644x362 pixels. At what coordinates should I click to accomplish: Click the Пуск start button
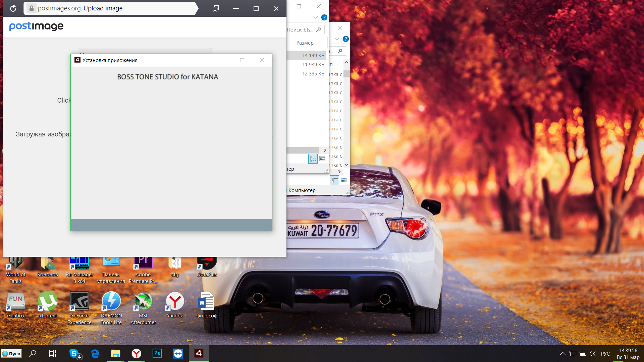11,354
